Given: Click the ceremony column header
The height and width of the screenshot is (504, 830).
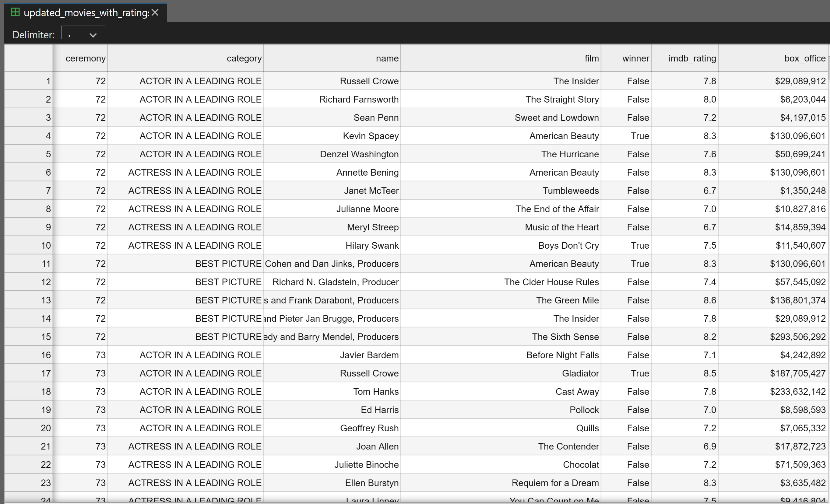Looking at the screenshot, I should coord(80,58).
